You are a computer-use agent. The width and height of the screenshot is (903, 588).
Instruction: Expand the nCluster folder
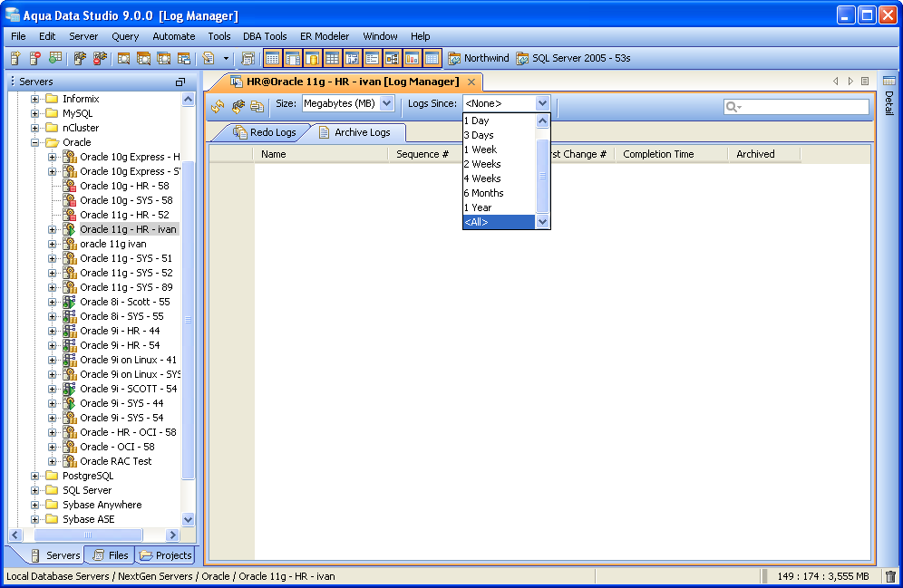point(35,128)
